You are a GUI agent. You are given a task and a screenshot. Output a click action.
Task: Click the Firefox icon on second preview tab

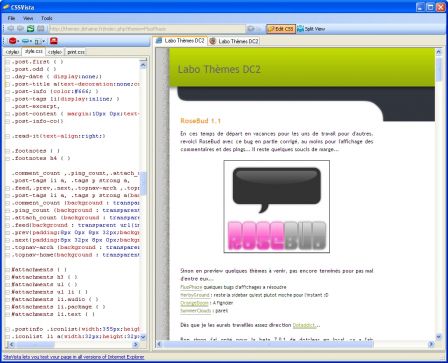(212, 41)
